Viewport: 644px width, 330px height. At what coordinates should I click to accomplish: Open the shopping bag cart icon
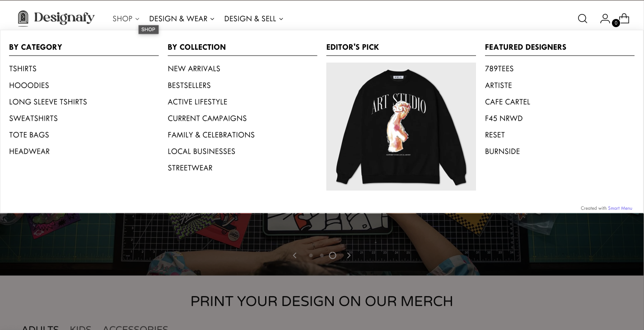point(624,18)
